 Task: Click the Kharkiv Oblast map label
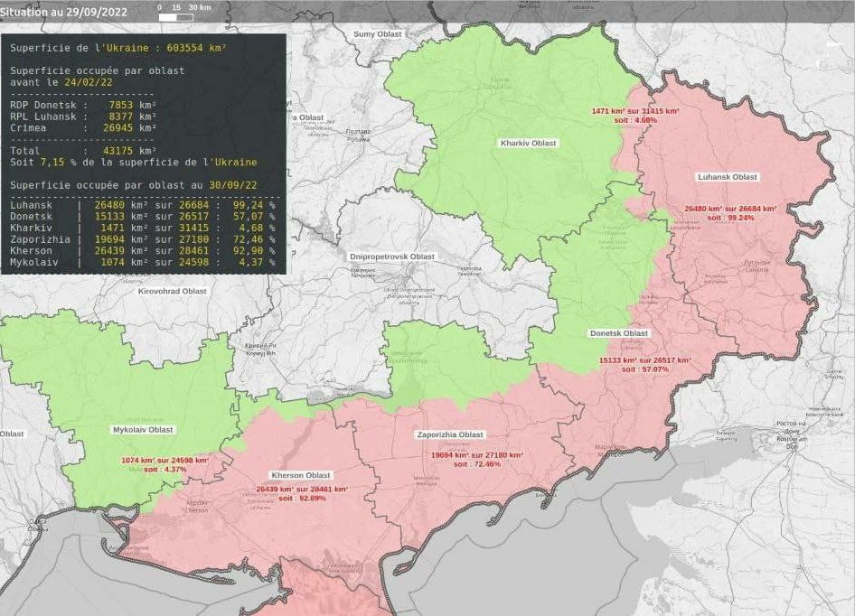pos(529,144)
